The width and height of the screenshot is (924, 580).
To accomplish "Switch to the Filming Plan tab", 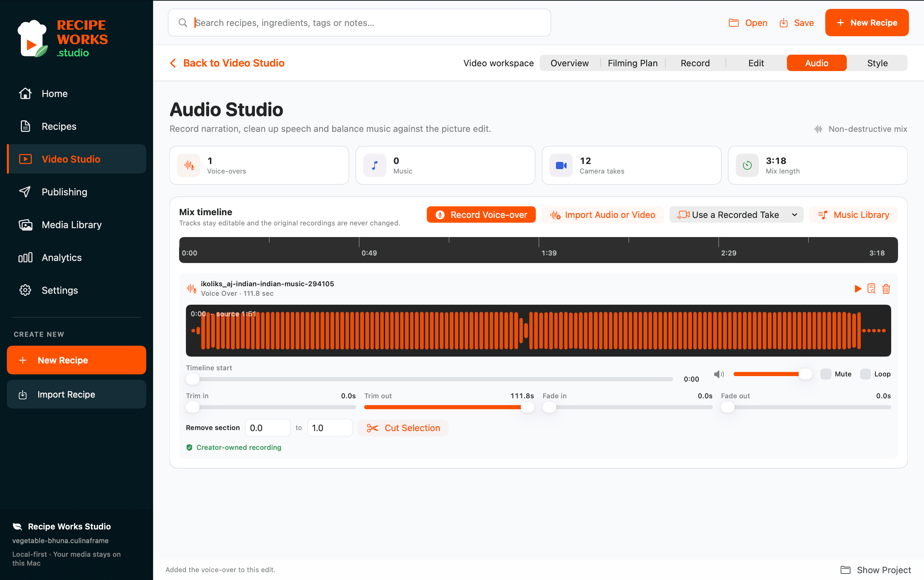I will (x=633, y=63).
